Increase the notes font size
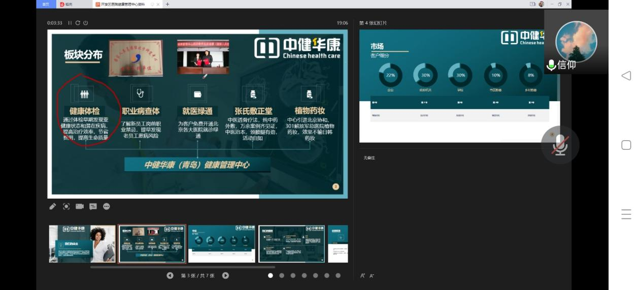Screen dimensions: 644x290 click(363, 276)
